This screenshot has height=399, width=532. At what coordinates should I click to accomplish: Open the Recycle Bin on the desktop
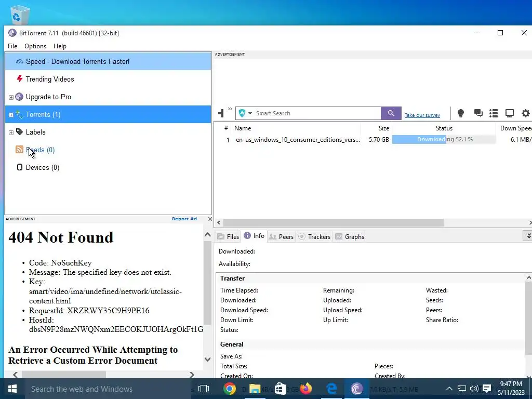20,15
